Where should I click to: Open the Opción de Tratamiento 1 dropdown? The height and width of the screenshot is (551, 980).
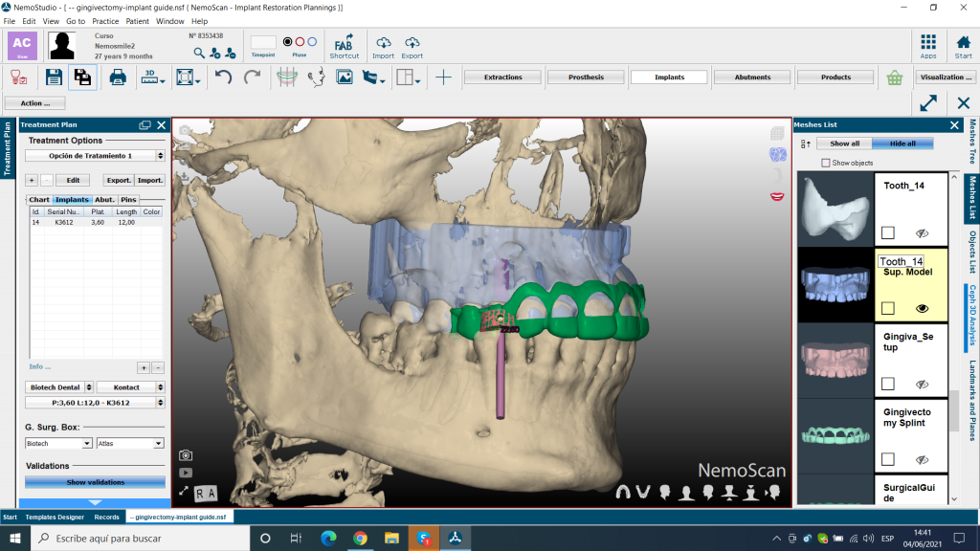tap(95, 156)
